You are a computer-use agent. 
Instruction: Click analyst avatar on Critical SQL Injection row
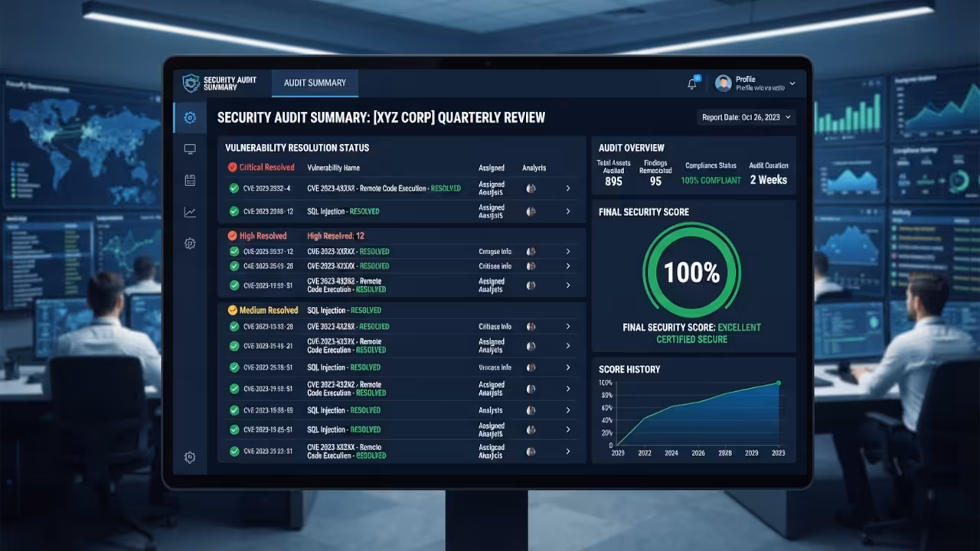click(x=531, y=211)
